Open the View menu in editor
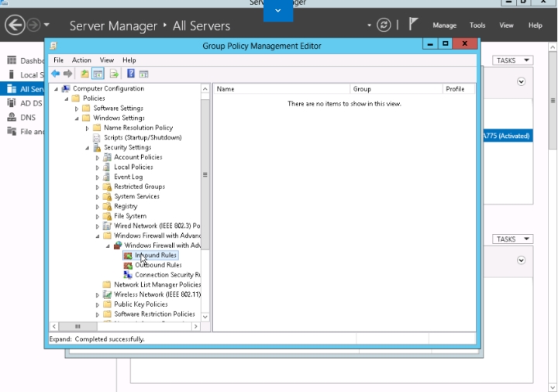The image size is (558, 392). [x=106, y=60]
